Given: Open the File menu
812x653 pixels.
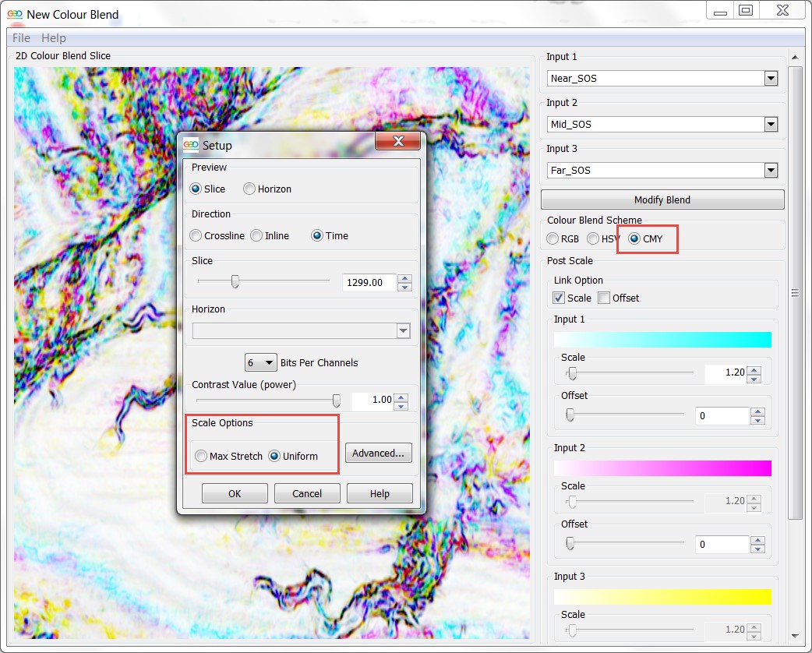Looking at the screenshot, I should [x=21, y=38].
